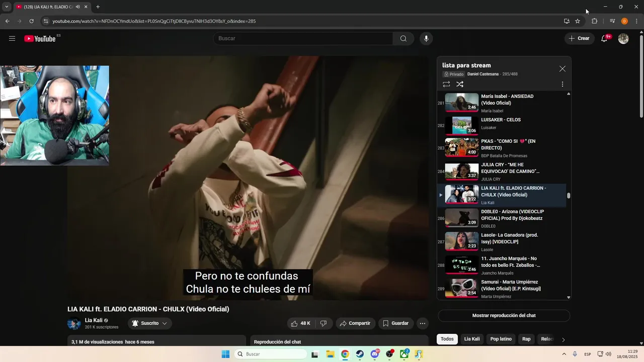
Task: Click the search magnifier button
Action: click(x=404, y=39)
